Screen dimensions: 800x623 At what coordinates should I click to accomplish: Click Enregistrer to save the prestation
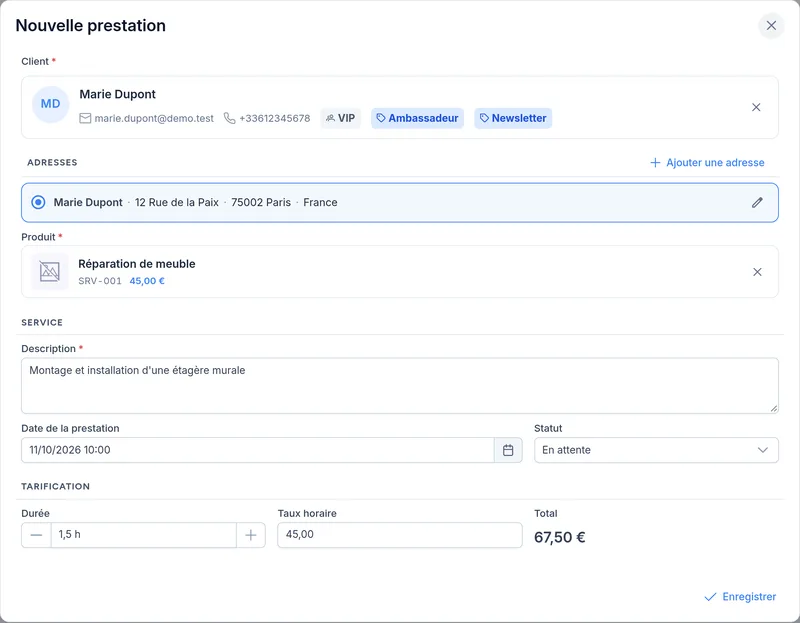[x=740, y=597]
